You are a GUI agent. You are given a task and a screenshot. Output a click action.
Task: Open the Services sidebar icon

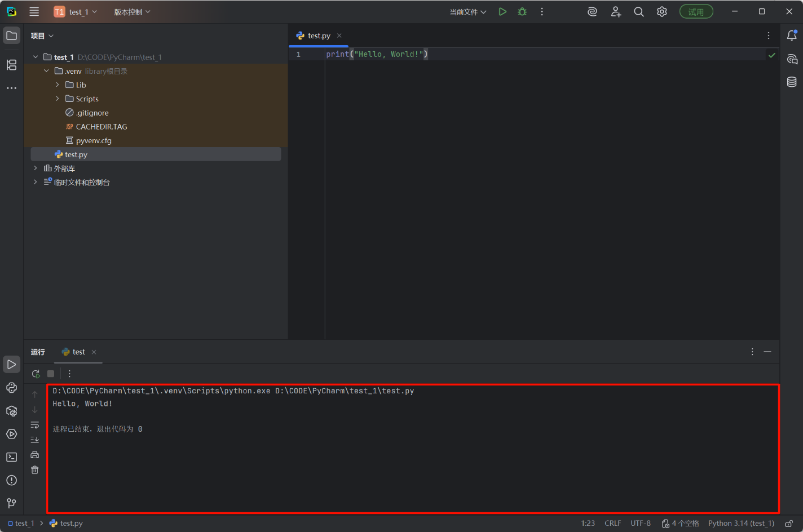coord(11,434)
